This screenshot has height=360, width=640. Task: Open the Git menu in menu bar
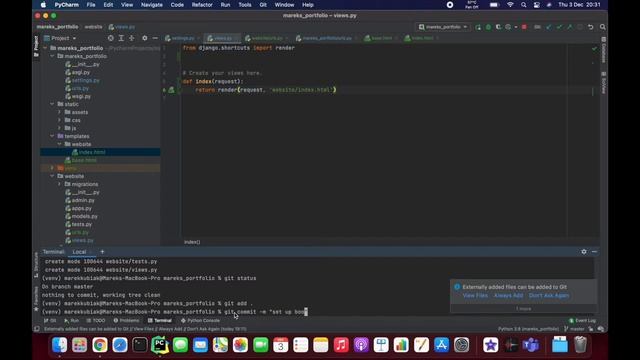click(263, 5)
